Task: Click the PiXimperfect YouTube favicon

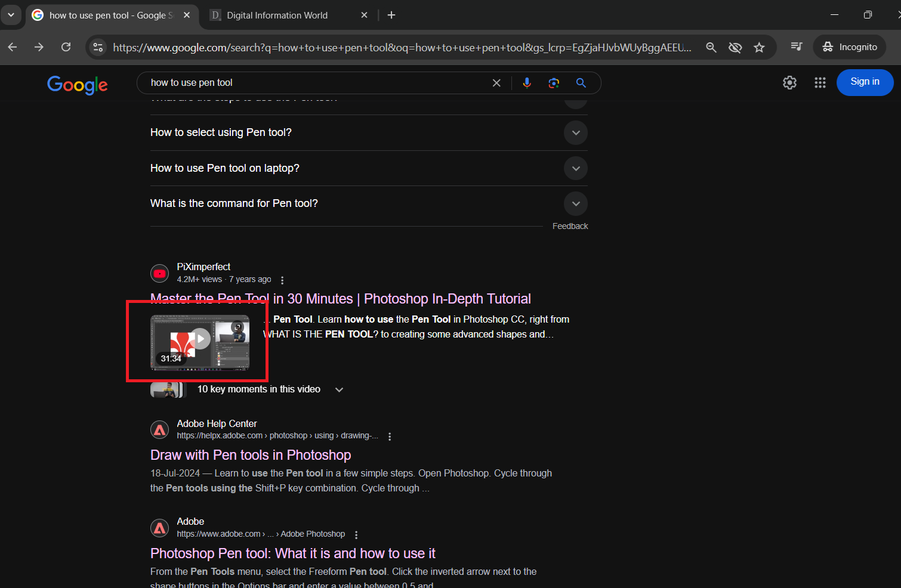Action: point(159,274)
